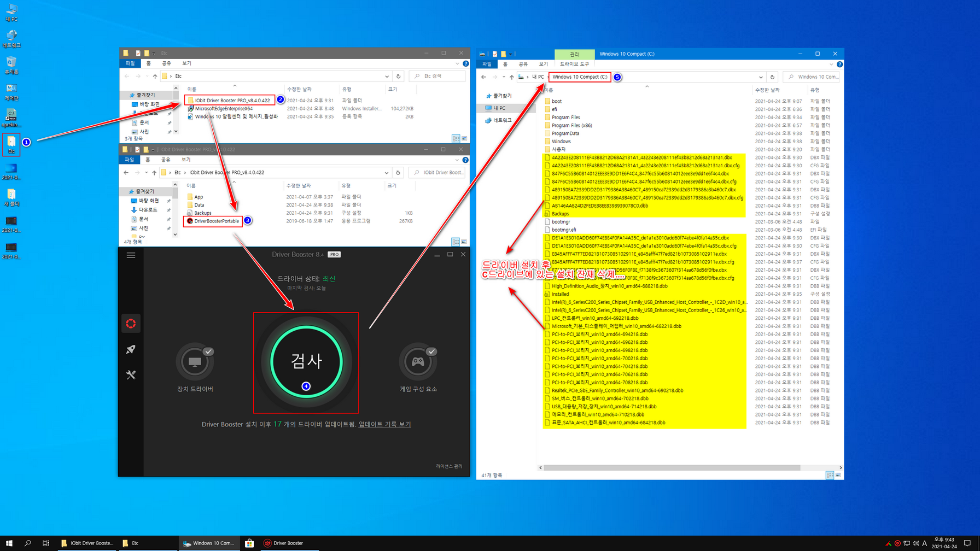Click 라이선스 관리 link in Driver Booster

[x=449, y=466]
